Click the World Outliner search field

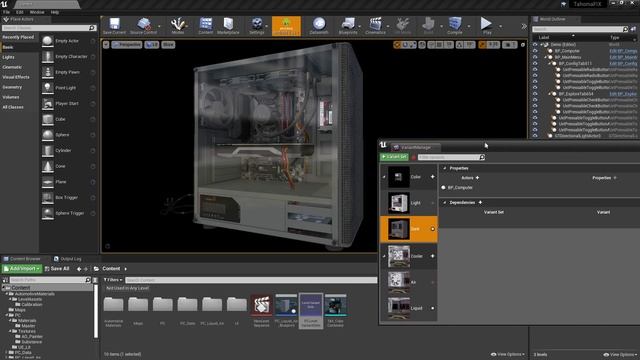pos(580,29)
